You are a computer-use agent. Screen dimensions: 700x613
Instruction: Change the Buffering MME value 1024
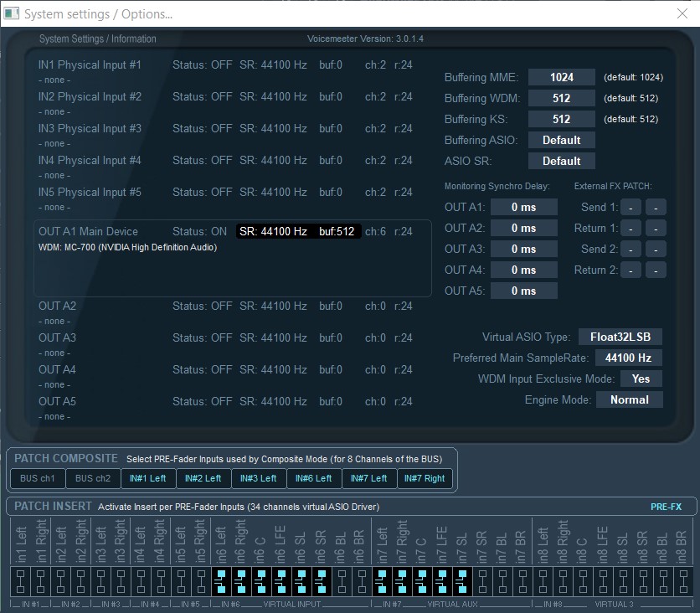coord(561,76)
